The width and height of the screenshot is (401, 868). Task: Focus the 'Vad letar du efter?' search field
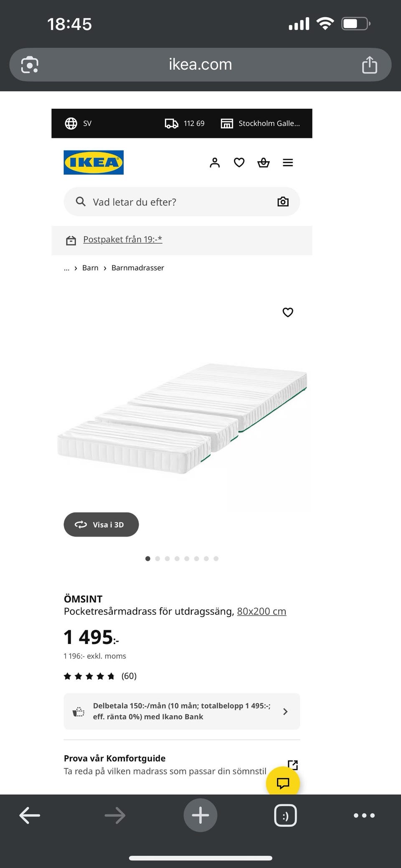(175, 202)
